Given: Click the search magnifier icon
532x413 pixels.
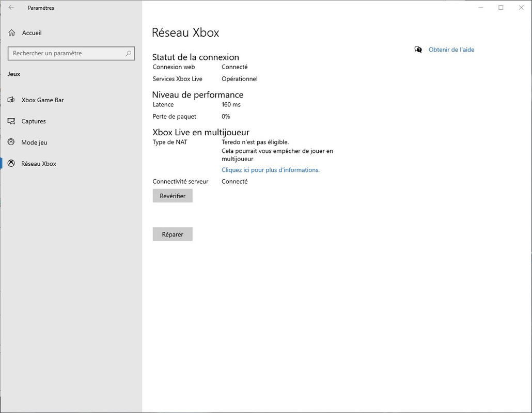Looking at the screenshot, I should [128, 53].
